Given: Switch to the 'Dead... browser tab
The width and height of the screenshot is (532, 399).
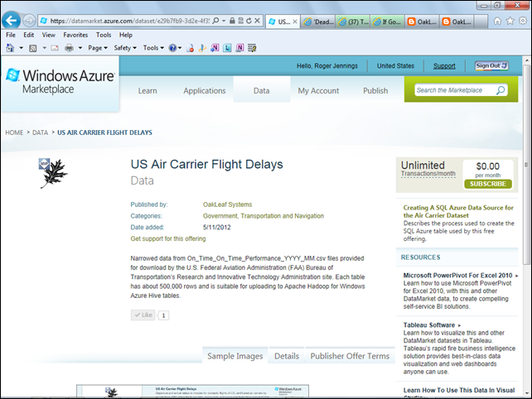Looking at the screenshot, I should pyautogui.click(x=318, y=22).
